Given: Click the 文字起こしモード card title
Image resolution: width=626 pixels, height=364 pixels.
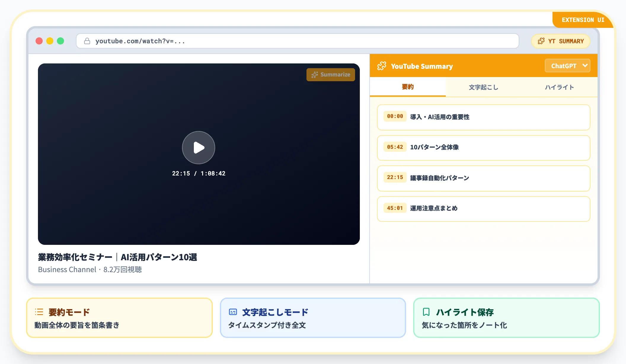Looking at the screenshot, I should (x=275, y=312).
